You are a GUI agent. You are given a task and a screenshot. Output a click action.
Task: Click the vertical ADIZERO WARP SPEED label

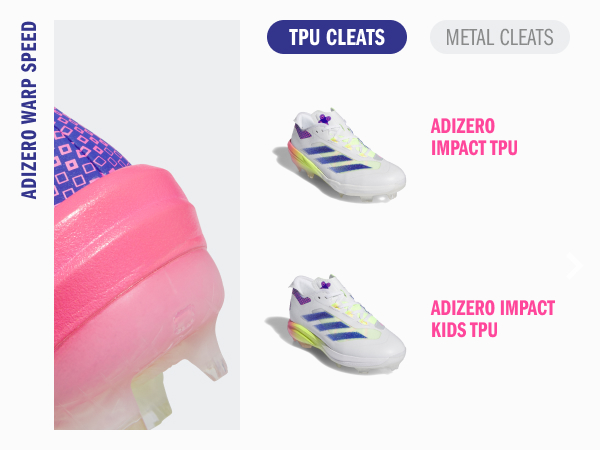click(x=29, y=110)
